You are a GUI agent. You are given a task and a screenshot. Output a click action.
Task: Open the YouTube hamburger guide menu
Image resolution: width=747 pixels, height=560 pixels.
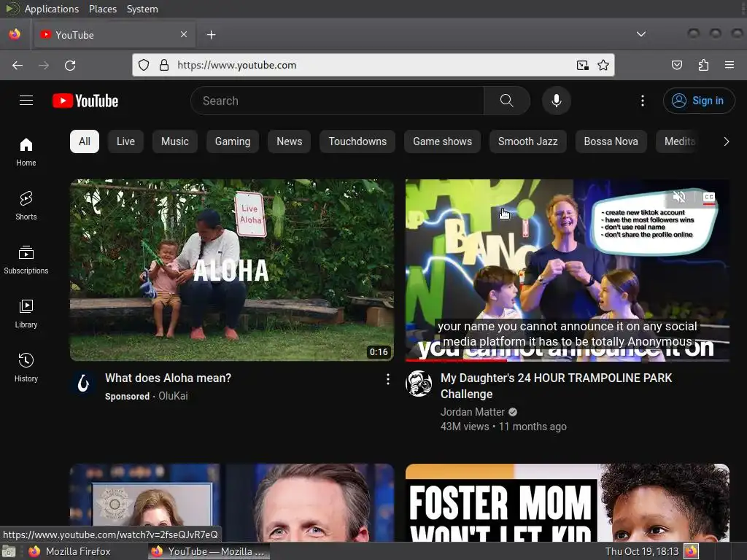coord(26,101)
